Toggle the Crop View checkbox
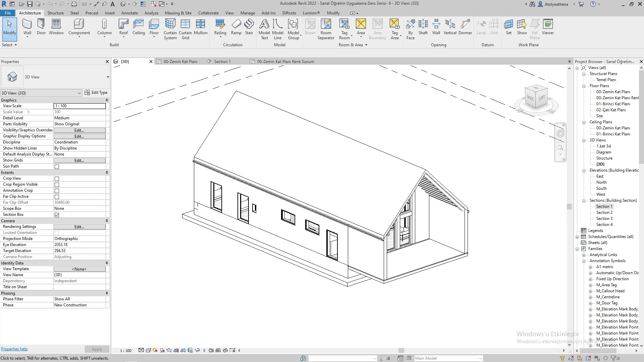Viewport: 644px width, 362px height. 57,179
